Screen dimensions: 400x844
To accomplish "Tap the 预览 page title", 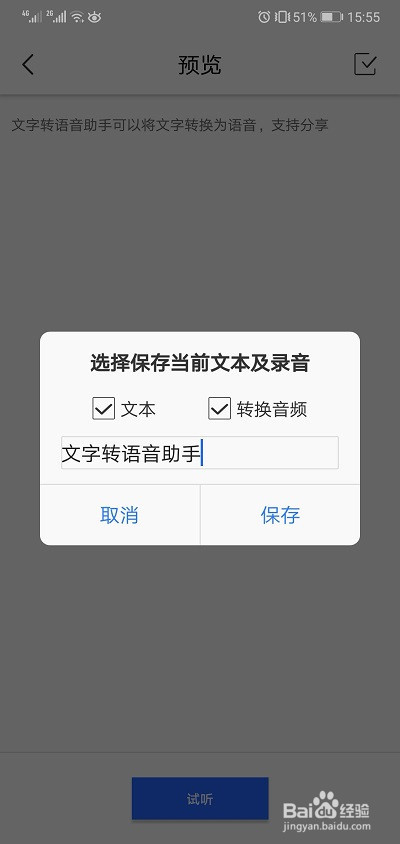I will point(200,65).
